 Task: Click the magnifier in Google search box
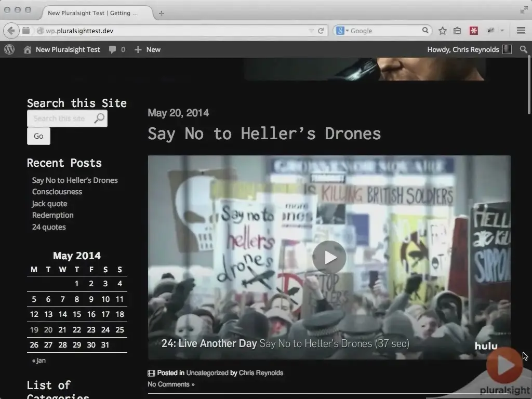pyautogui.click(x=425, y=31)
